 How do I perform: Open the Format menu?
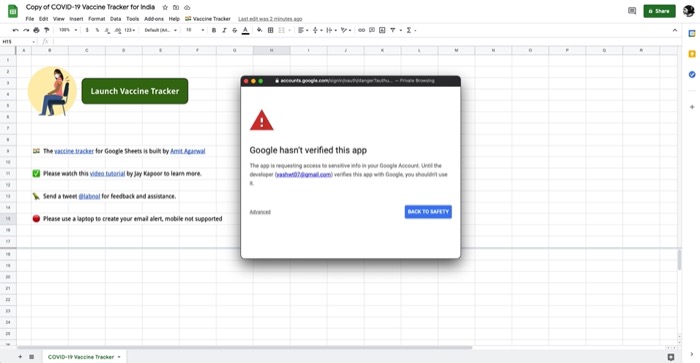96,19
